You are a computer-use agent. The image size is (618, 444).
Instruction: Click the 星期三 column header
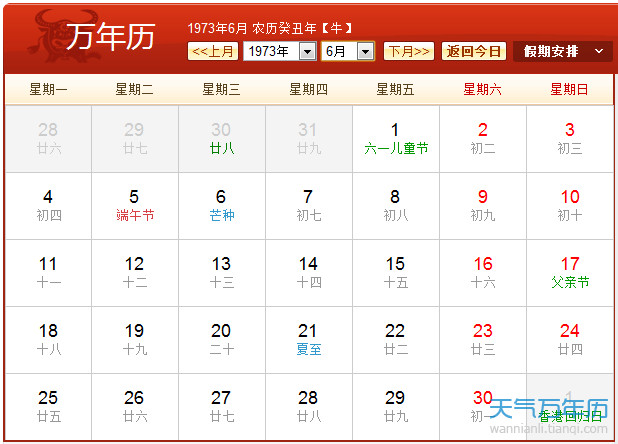pos(222,89)
